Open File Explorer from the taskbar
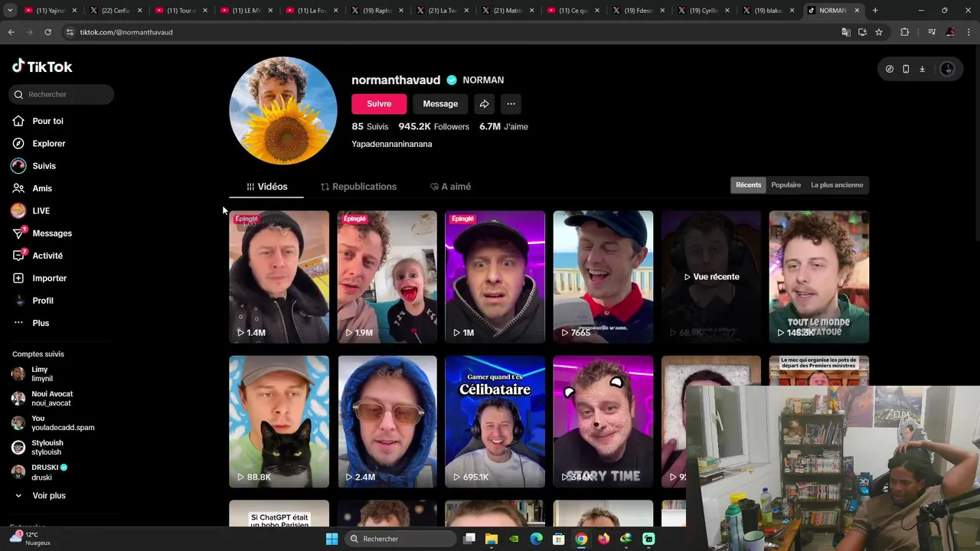980x551 pixels. pos(492,539)
